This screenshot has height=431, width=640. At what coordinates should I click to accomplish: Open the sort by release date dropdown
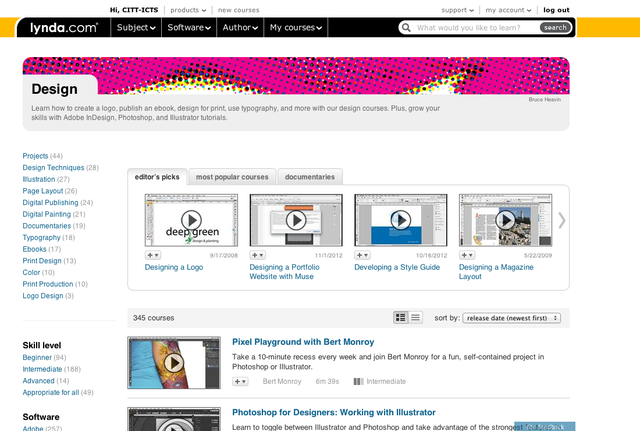(x=511, y=318)
